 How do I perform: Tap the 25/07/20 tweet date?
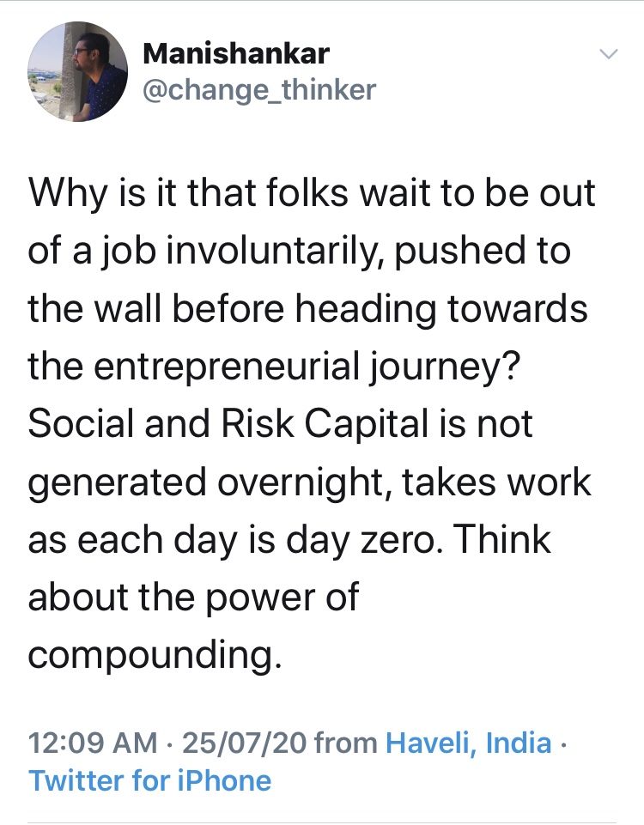244,743
